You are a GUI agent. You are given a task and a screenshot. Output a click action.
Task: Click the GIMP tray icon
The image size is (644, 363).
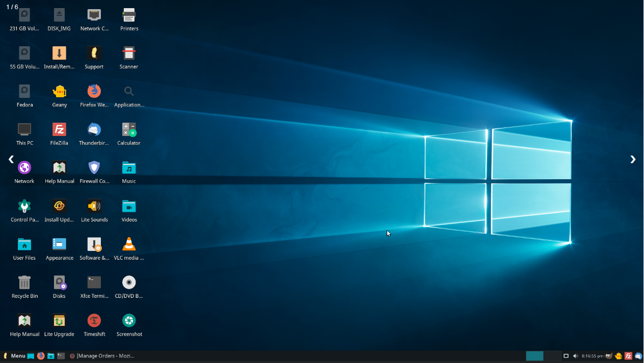click(x=608, y=356)
